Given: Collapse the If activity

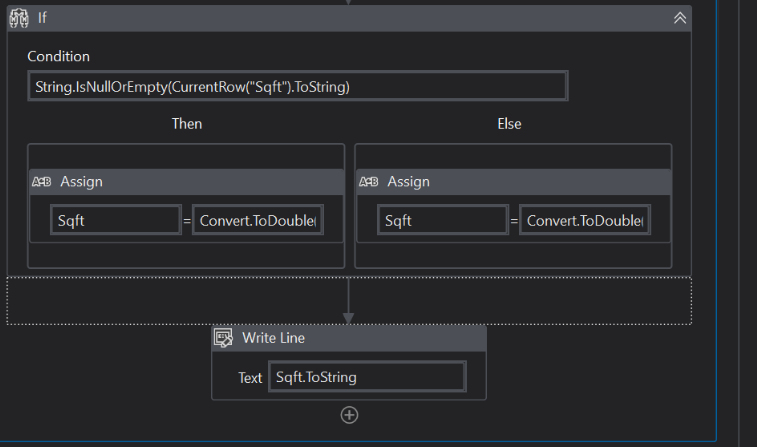Looking at the screenshot, I should click(679, 18).
